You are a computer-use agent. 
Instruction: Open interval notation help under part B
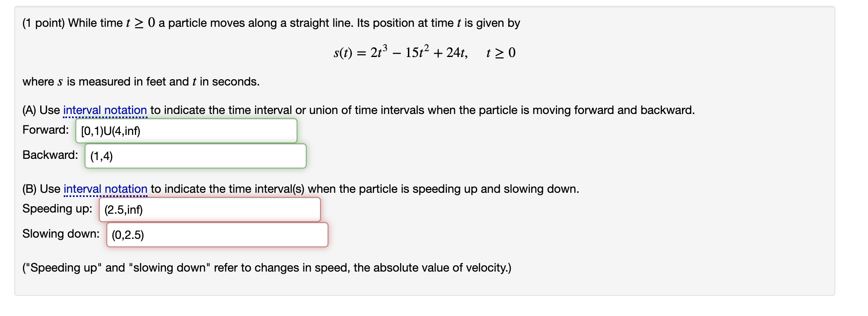tap(105, 189)
